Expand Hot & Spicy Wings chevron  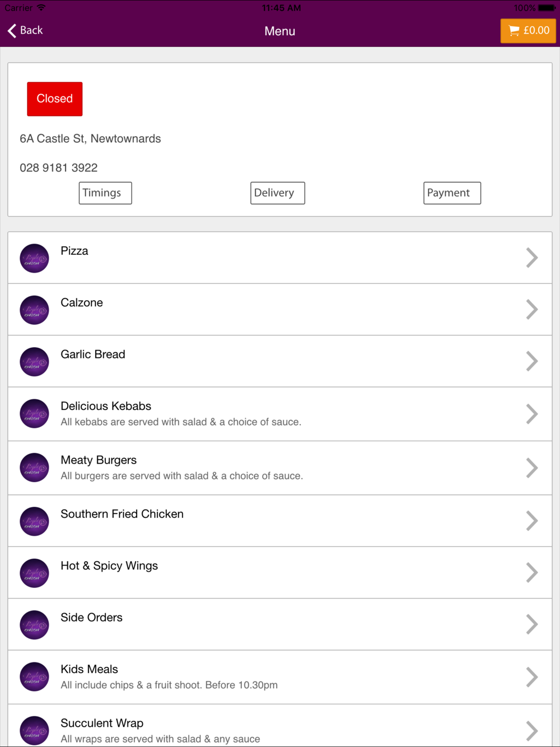tap(531, 573)
